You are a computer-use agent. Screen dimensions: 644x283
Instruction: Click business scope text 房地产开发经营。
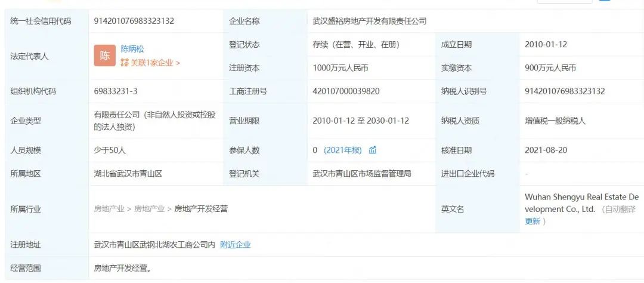click(x=122, y=269)
